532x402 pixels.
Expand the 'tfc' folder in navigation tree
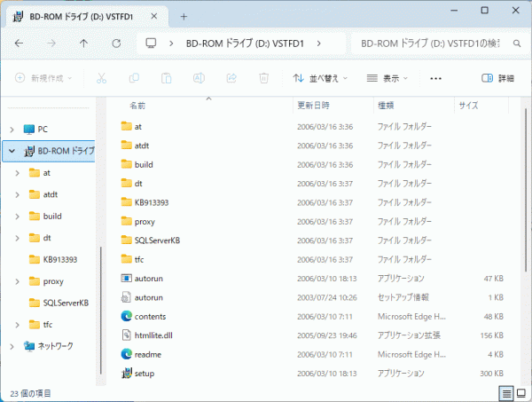(18, 325)
